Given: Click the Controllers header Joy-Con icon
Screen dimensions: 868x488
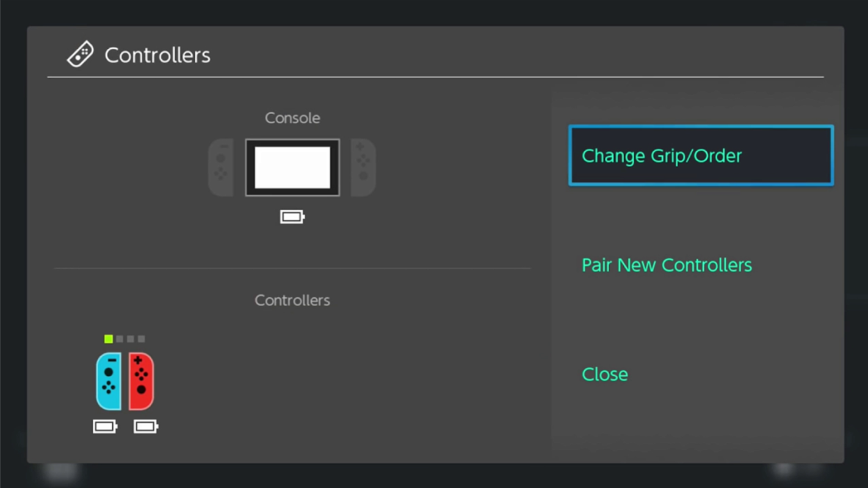Looking at the screenshot, I should 80,54.
